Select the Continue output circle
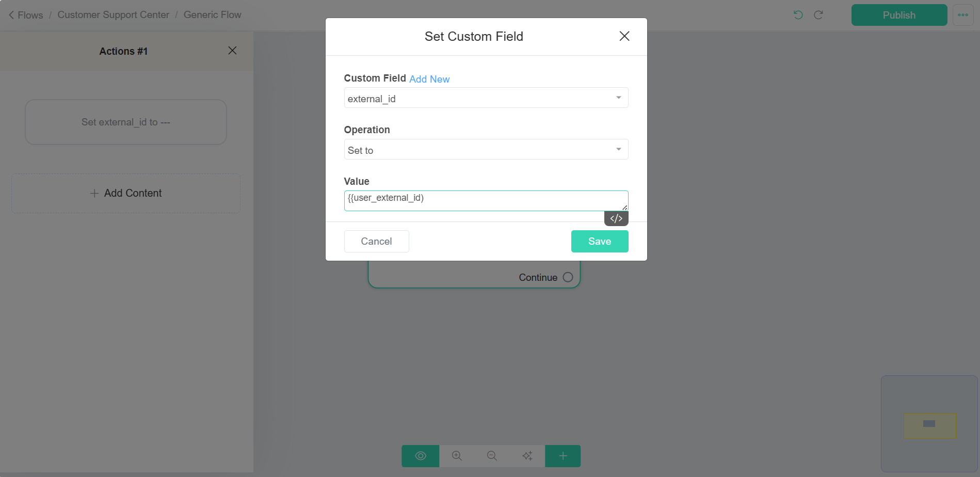The width and height of the screenshot is (980, 477). pos(568,277)
